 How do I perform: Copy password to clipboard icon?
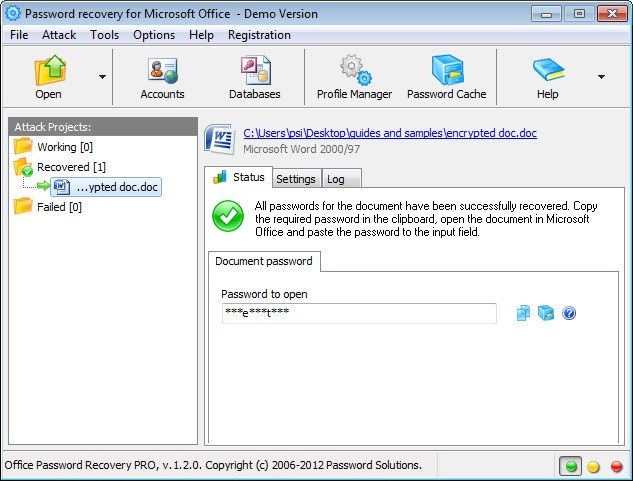pyautogui.click(x=524, y=313)
